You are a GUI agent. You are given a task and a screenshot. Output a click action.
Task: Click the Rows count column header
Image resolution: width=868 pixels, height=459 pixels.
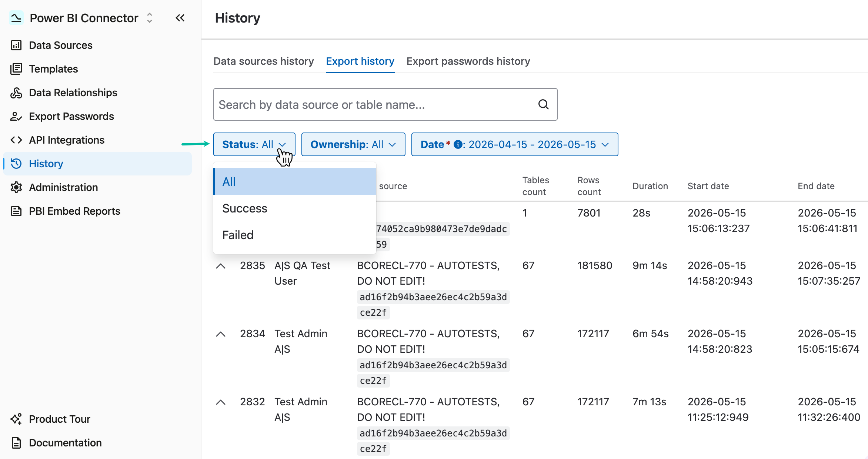589,186
